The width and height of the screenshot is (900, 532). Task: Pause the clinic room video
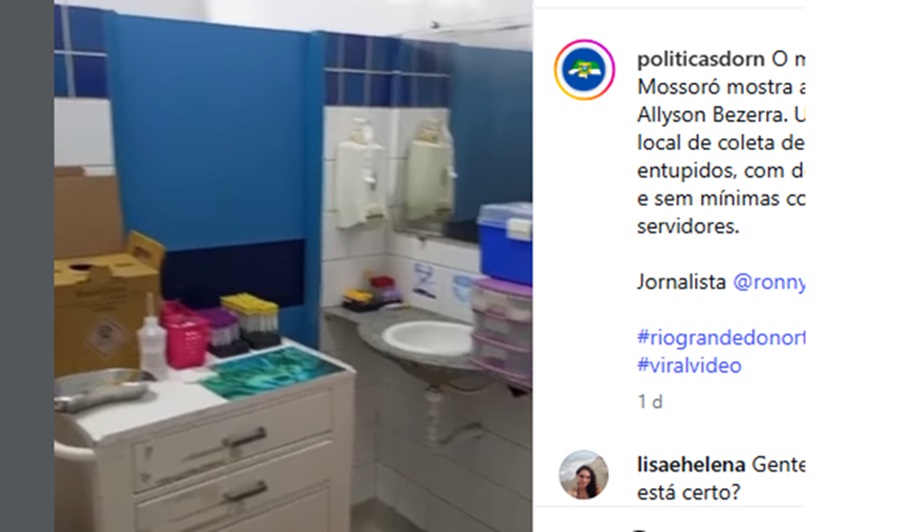(x=293, y=266)
